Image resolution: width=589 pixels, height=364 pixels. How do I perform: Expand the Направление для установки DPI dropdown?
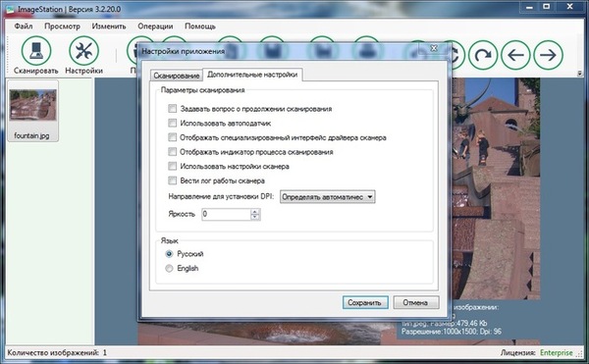327,197
